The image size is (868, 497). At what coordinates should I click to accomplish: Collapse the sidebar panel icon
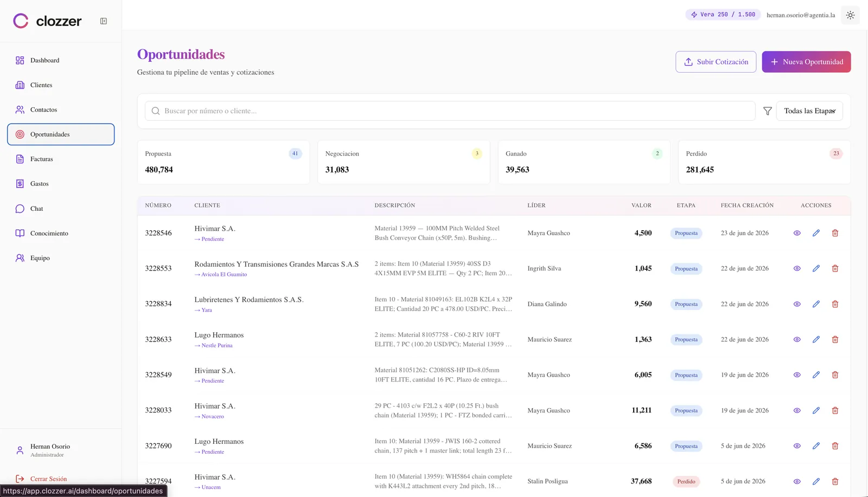[104, 21]
